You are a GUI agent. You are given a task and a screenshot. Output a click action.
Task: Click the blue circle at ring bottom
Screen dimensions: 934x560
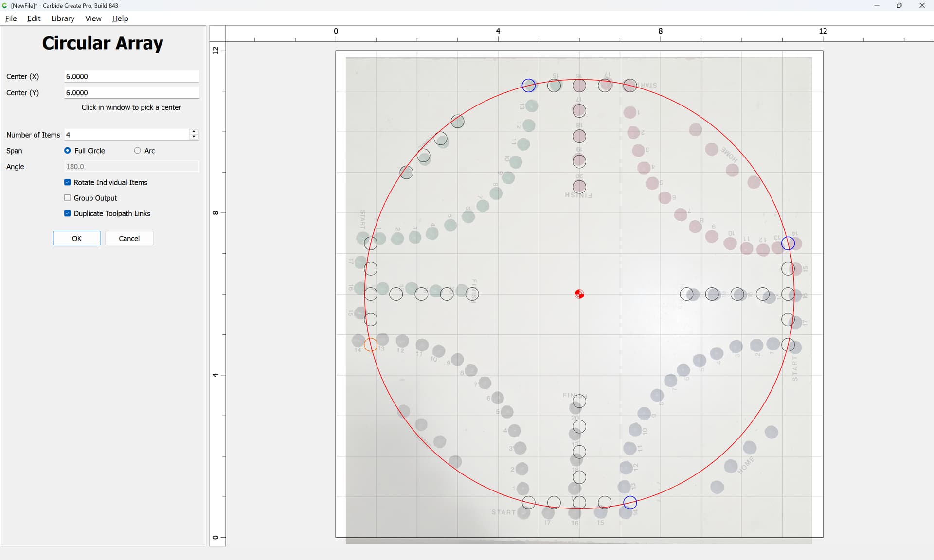[x=630, y=502]
